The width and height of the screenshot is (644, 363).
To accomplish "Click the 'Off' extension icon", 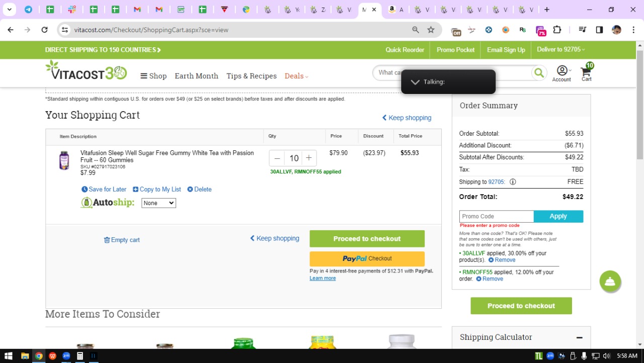I will (x=456, y=31).
